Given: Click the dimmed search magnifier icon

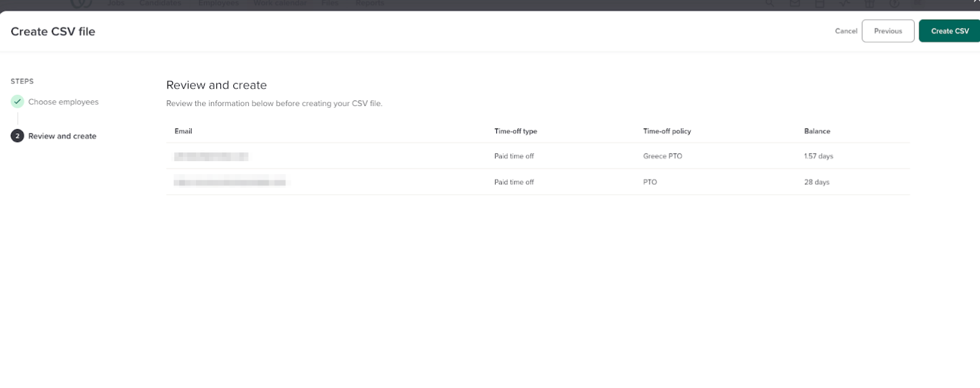Looking at the screenshot, I should coord(769,3).
